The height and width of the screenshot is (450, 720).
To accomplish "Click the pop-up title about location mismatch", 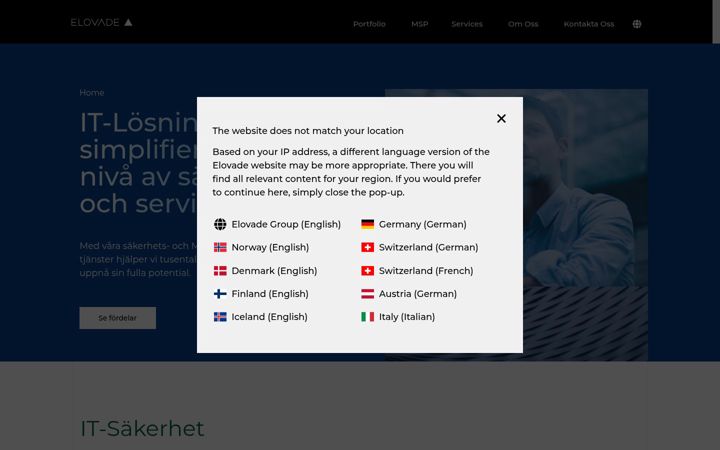I will [308, 131].
